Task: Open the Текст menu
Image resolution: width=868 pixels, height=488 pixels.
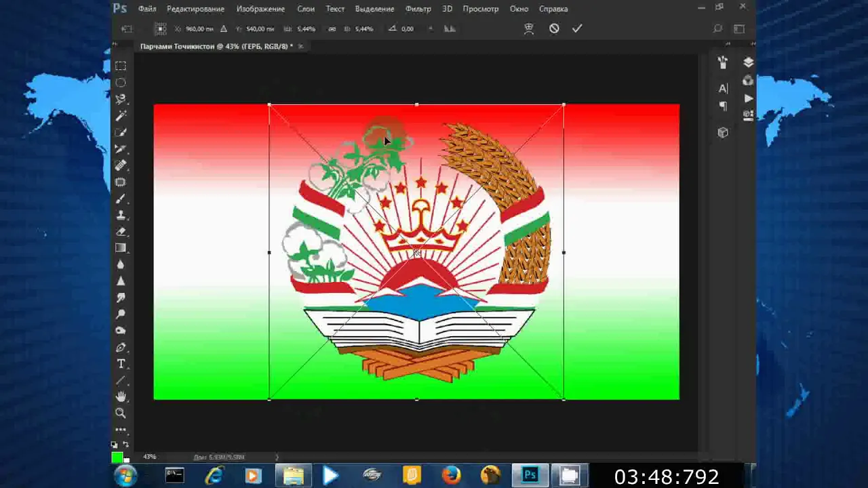Action: click(335, 9)
